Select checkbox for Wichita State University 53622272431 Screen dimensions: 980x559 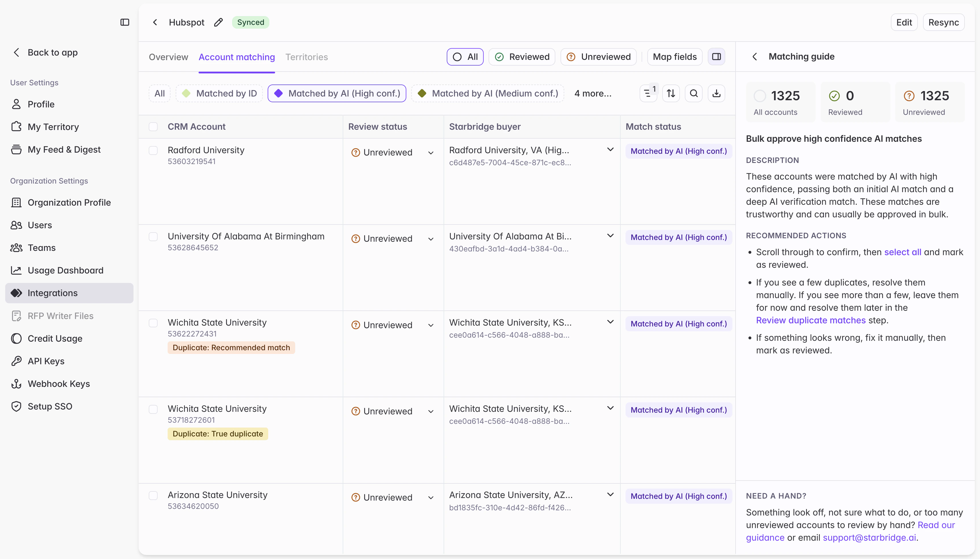click(153, 323)
